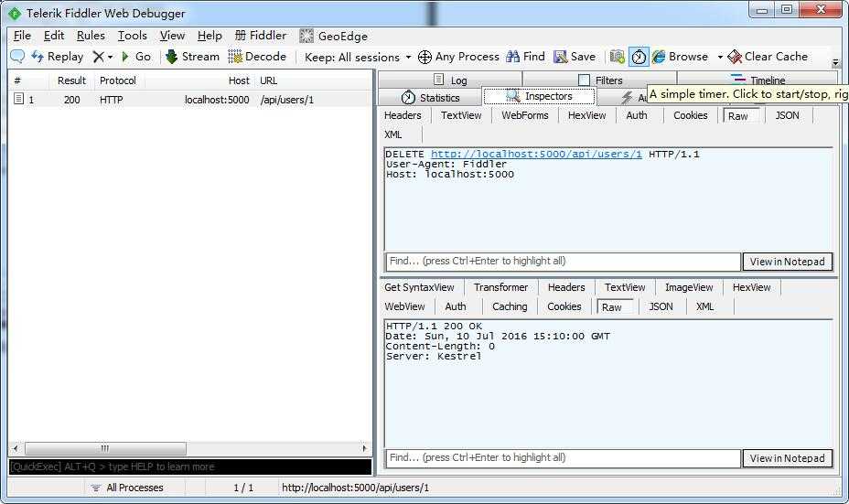The height and width of the screenshot is (504, 849).
Task: Select Get SyntaxView response tab
Action: click(420, 287)
